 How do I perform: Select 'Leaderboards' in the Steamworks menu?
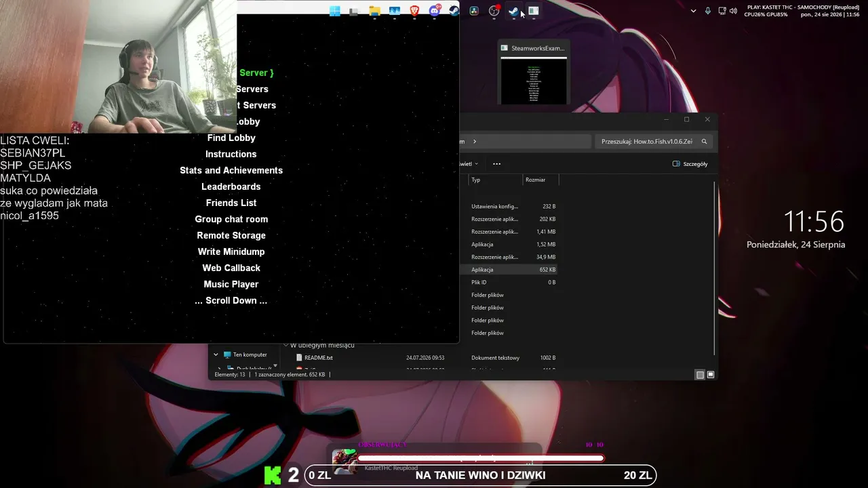[x=231, y=186]
